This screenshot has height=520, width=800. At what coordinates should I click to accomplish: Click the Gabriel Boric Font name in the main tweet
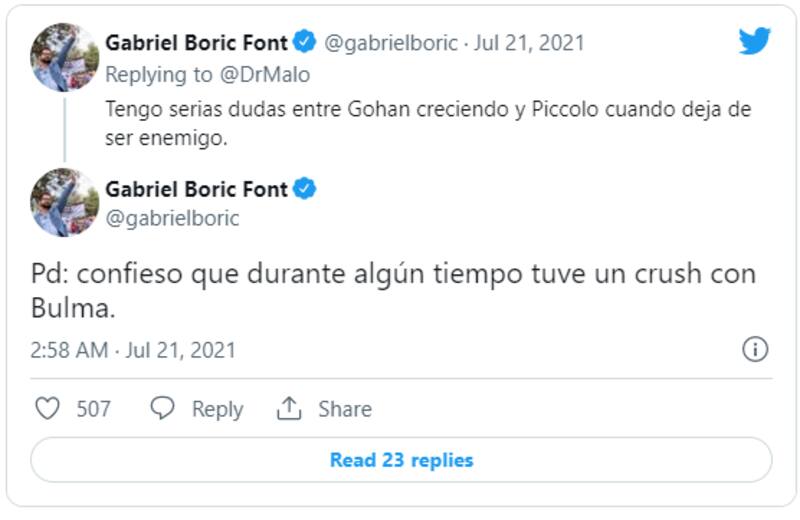[x=196, y=188]
